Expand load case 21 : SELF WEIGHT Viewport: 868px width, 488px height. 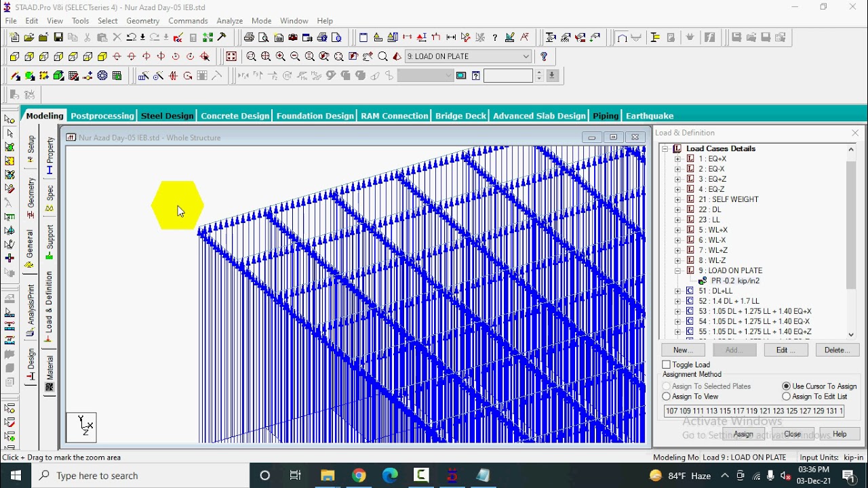coord(677,199)
